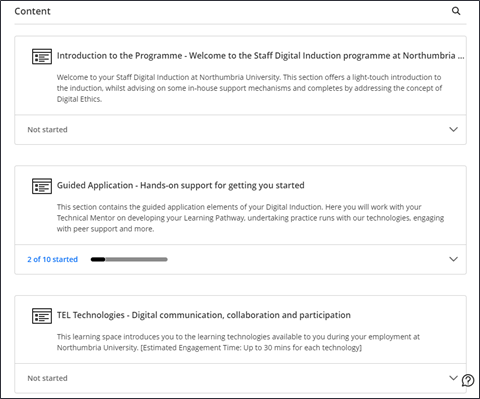Open the help question mark bubble
Image resolution: width=480 pixels, height=399 pixels.
click(468, 380)
